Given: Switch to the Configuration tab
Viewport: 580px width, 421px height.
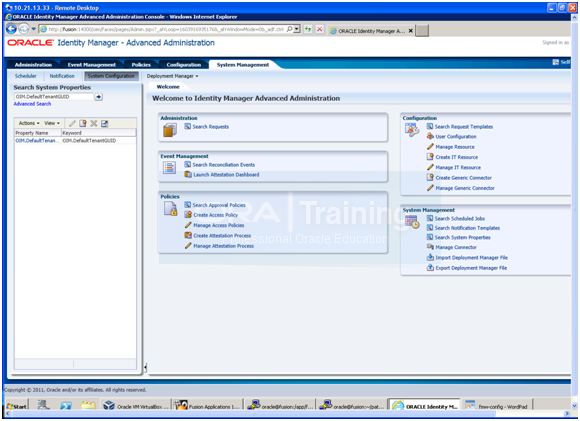Looking at the screenshot, I should 183,65.
